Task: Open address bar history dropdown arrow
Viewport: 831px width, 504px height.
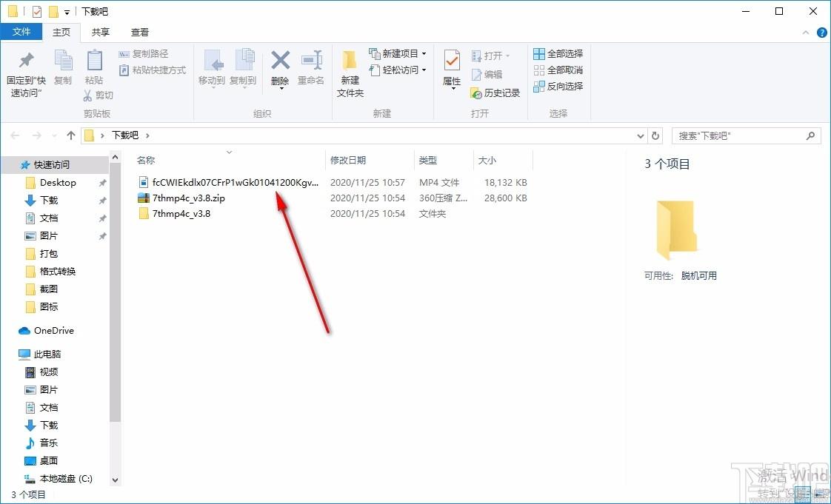Action: [x=641, y=135]
